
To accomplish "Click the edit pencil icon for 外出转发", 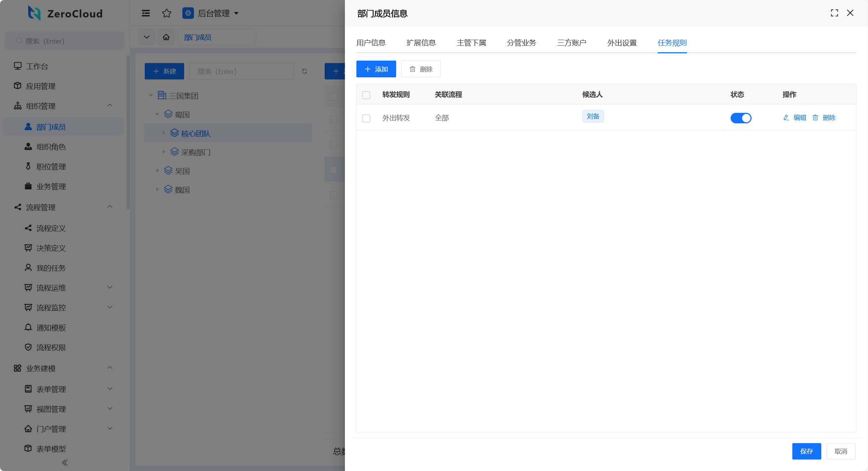I will point(786,118).
